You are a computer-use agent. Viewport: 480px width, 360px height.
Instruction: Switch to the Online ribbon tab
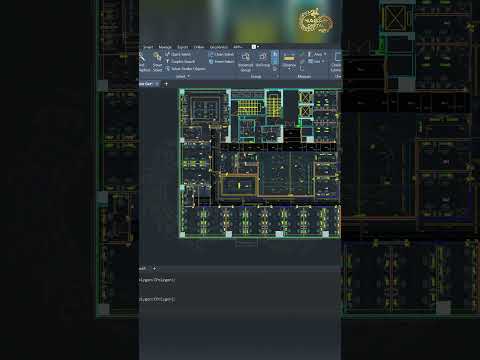click(199, 47)
